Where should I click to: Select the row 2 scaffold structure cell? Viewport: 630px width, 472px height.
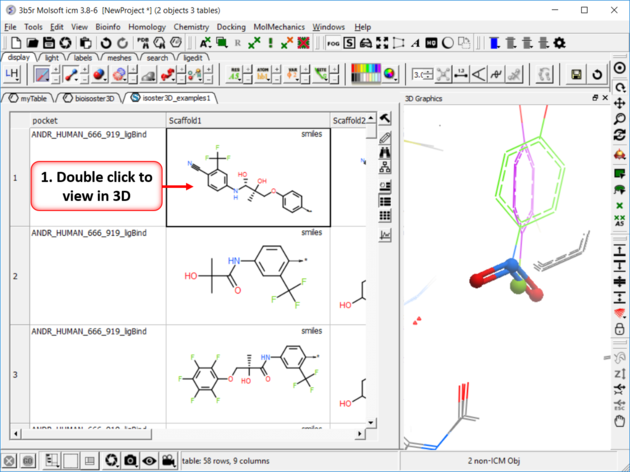(x=247, y=275)
